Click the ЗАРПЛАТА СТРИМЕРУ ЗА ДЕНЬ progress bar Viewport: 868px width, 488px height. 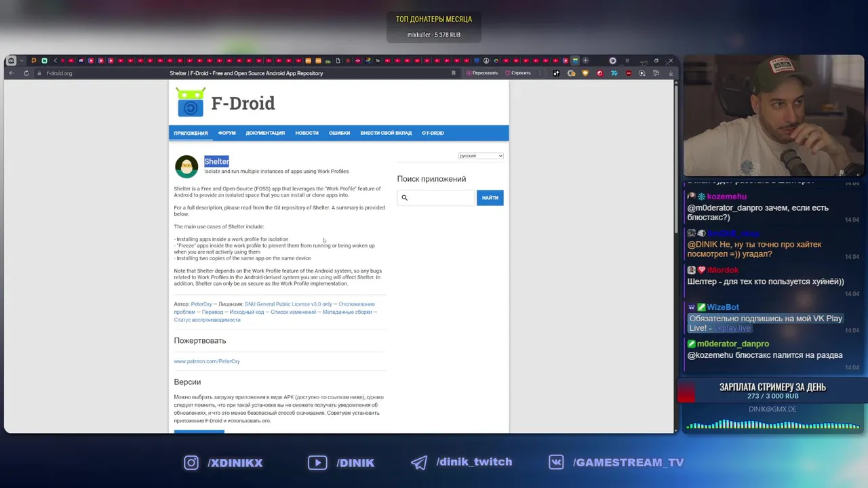(x=772, y=391)
